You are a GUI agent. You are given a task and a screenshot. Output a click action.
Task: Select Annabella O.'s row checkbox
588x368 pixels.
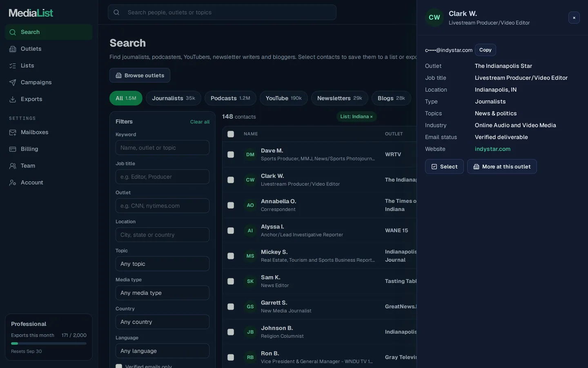tap(231, 205)
